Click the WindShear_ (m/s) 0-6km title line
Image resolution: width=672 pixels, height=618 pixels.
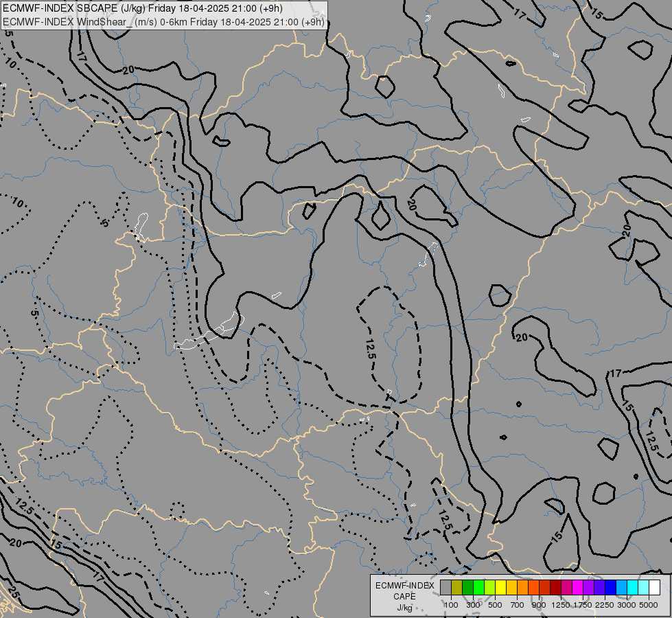(164, 21)
